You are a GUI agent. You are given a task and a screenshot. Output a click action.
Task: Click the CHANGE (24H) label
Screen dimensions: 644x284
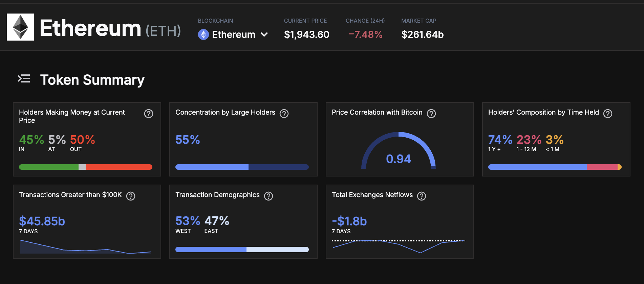(365, 21)
